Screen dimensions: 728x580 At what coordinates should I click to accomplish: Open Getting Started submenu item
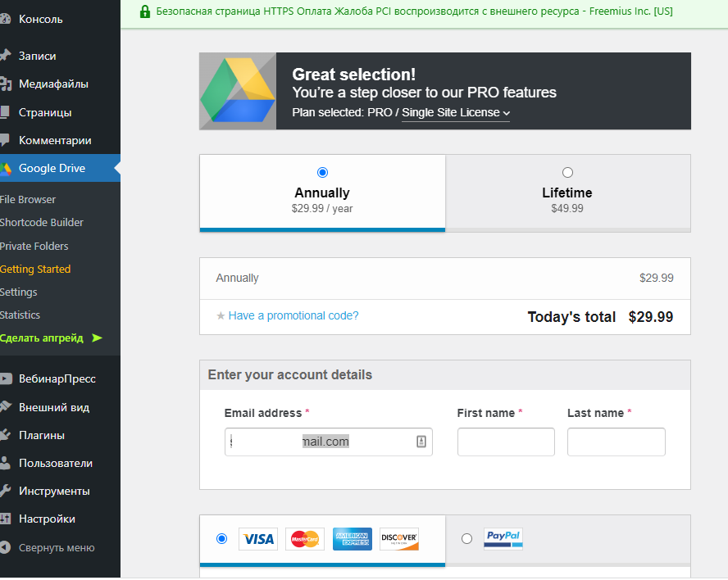[35, 270]
